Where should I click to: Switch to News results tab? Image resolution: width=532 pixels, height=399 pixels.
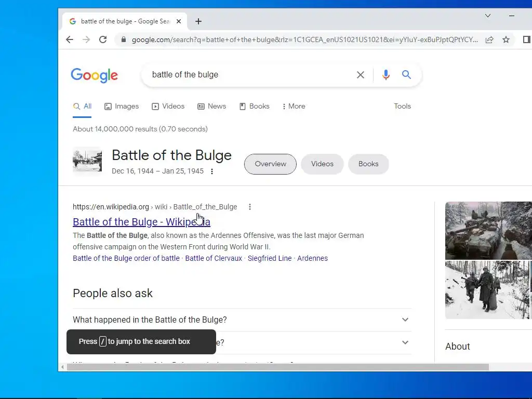pos(212,106)
